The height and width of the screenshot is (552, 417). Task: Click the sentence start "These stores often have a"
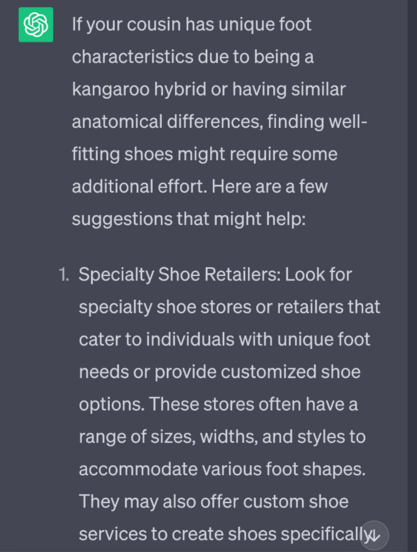pyautogui.click(x=254, y=404)
